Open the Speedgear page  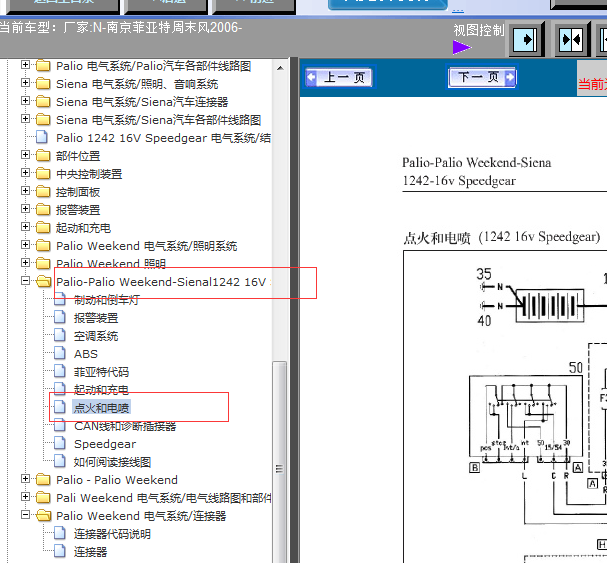[x=105, y=444]
